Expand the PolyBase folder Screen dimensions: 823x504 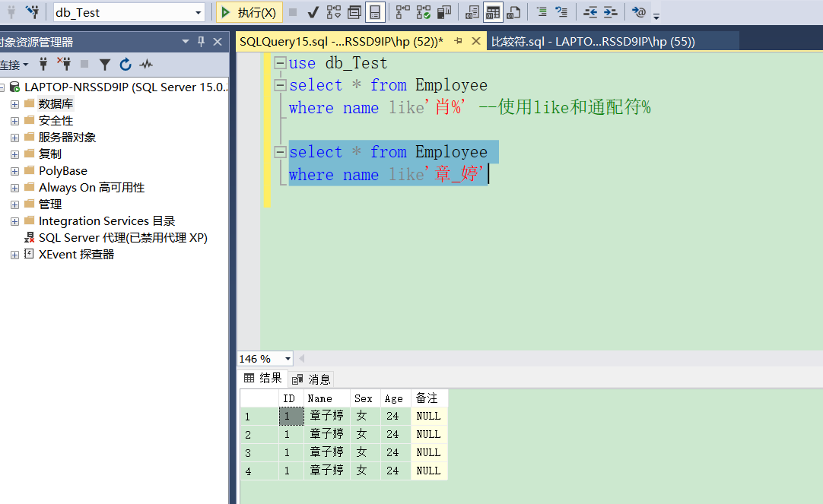(x=14, y=172)
